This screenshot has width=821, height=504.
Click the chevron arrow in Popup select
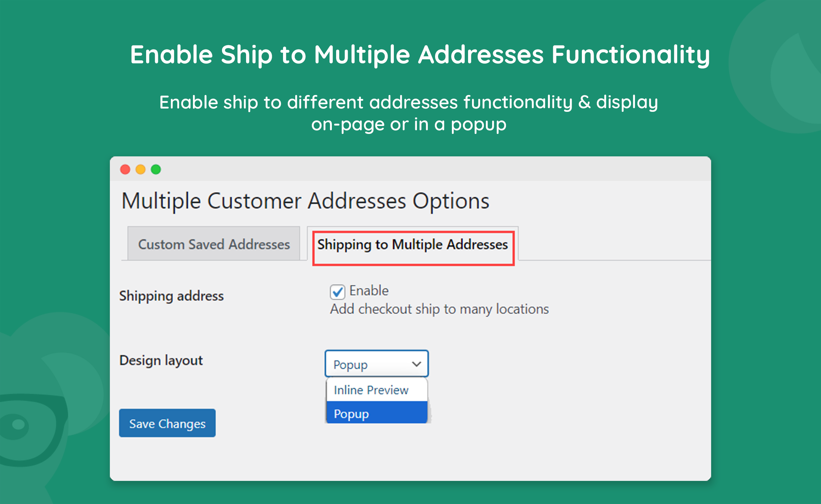(x=416, y=364)
